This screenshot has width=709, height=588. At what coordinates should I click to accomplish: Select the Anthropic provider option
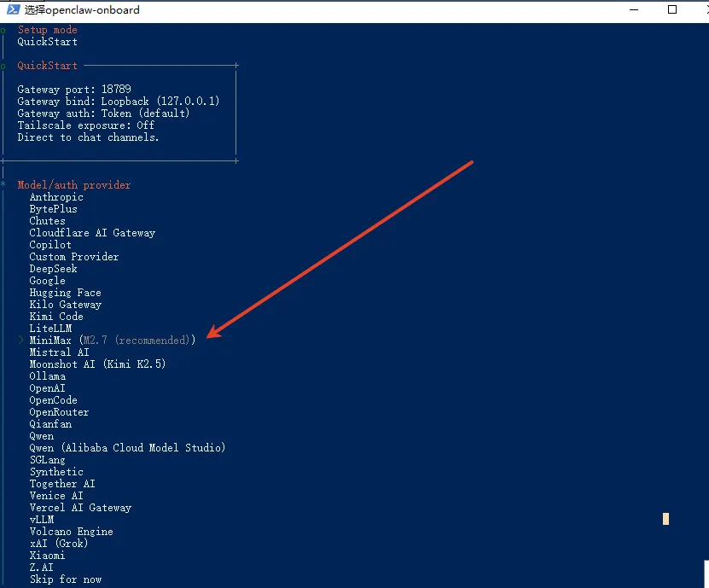tap(56, 197)
